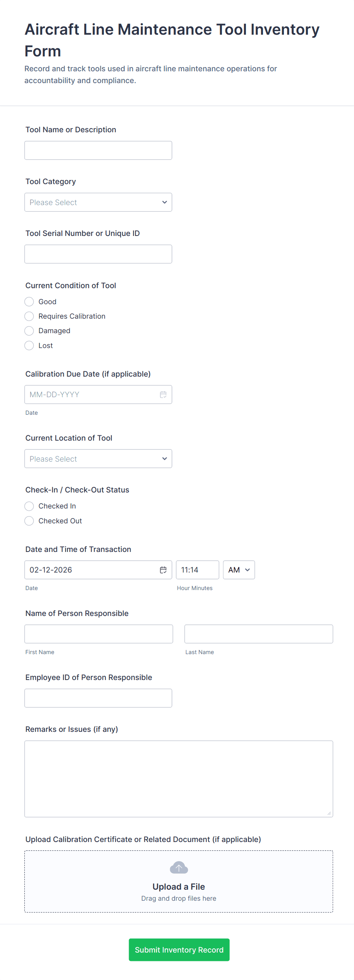
Task: Focus the Tool Name or Description field
Action: point(98,151)
